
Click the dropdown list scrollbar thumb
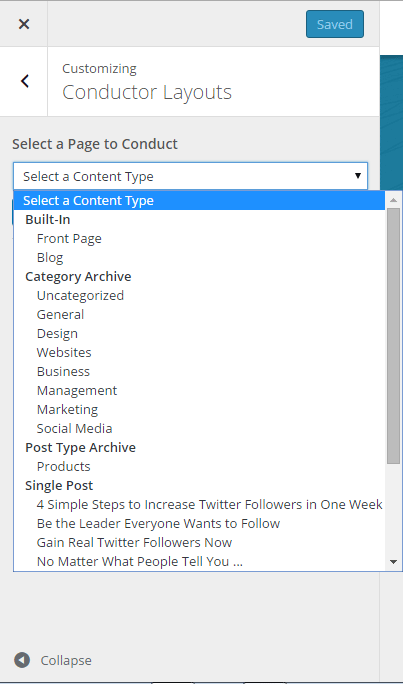[x=393, y=336]
